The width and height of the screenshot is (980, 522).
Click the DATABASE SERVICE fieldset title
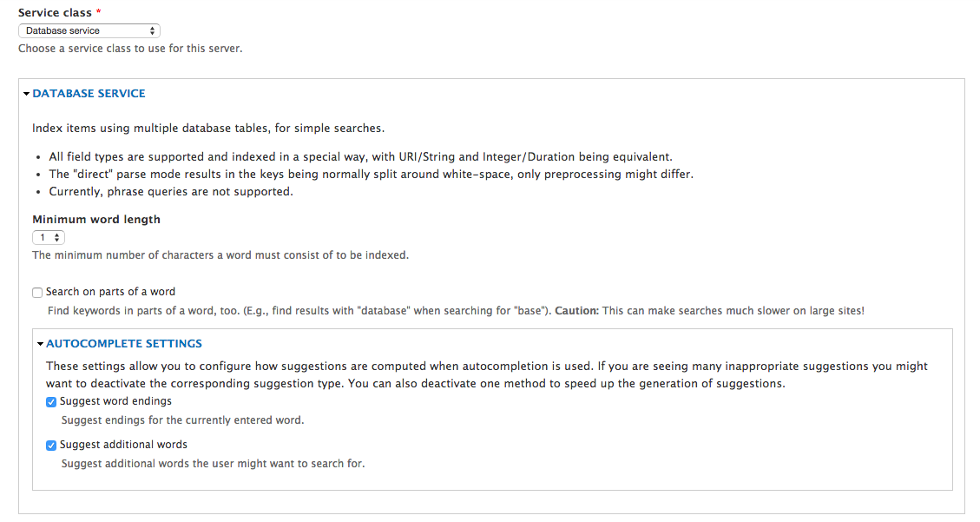[x=89, y=94]
